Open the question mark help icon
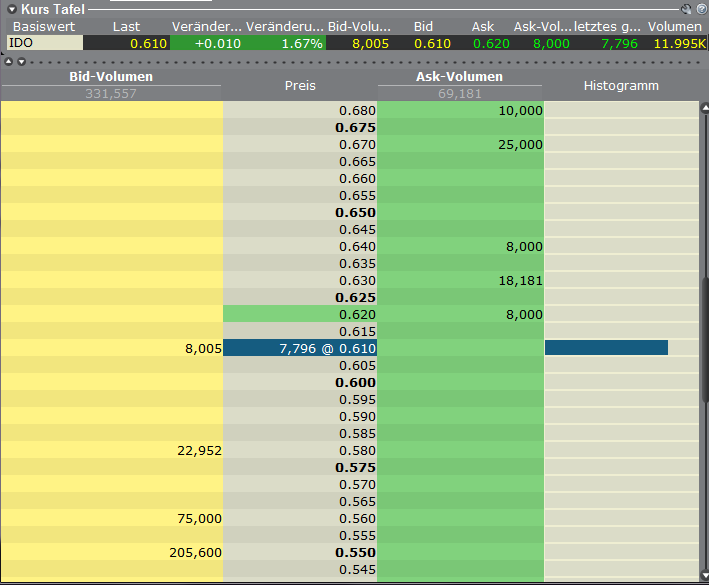This screenshot has height=585, width=709. pos(702,9)
